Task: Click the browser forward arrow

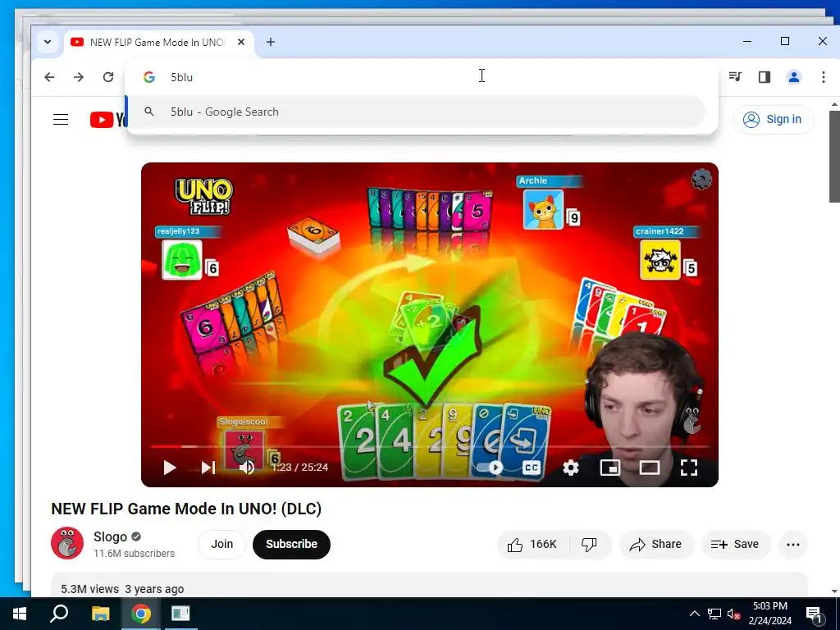Action: (x=79, y=77)
